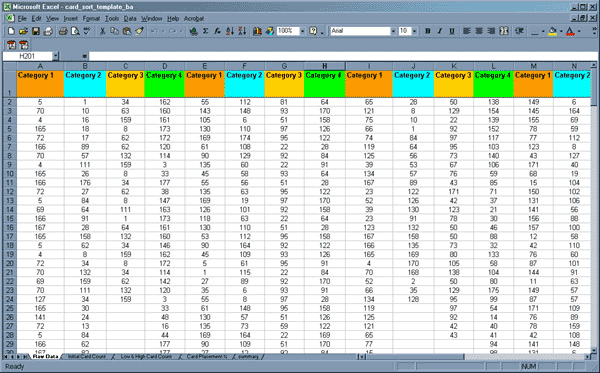Select the Cut scissors icon
Viewport: 600px width, 373px height.
click(102, 31)
